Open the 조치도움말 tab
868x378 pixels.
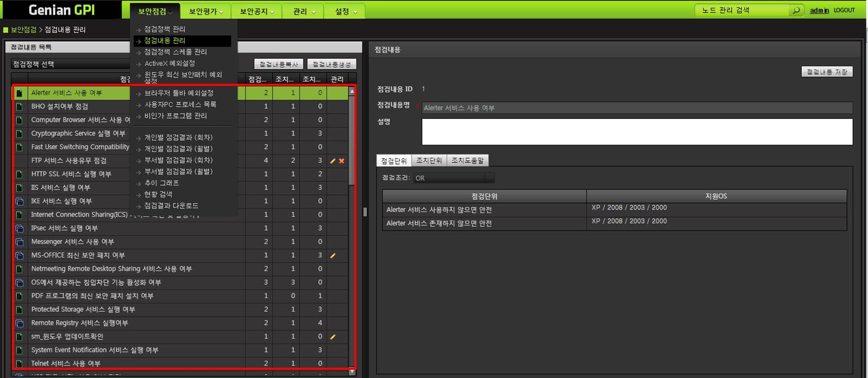(467, 160)
